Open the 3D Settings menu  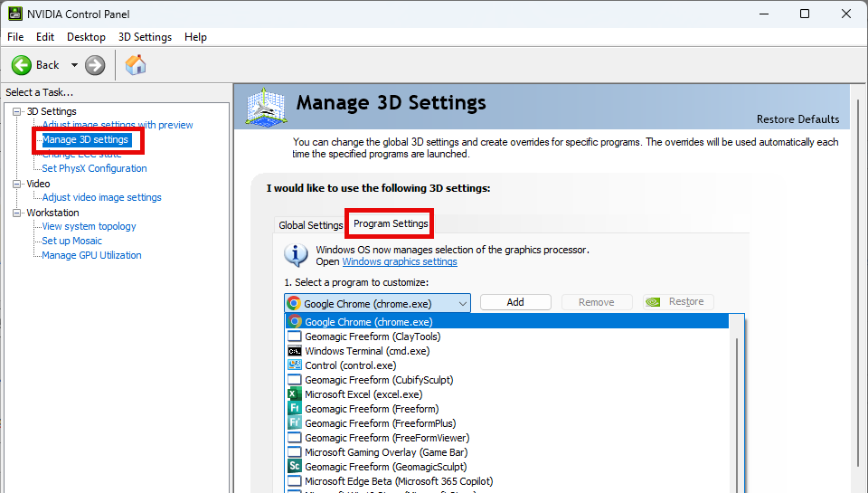pyautogui.click(x=145, y=37)
